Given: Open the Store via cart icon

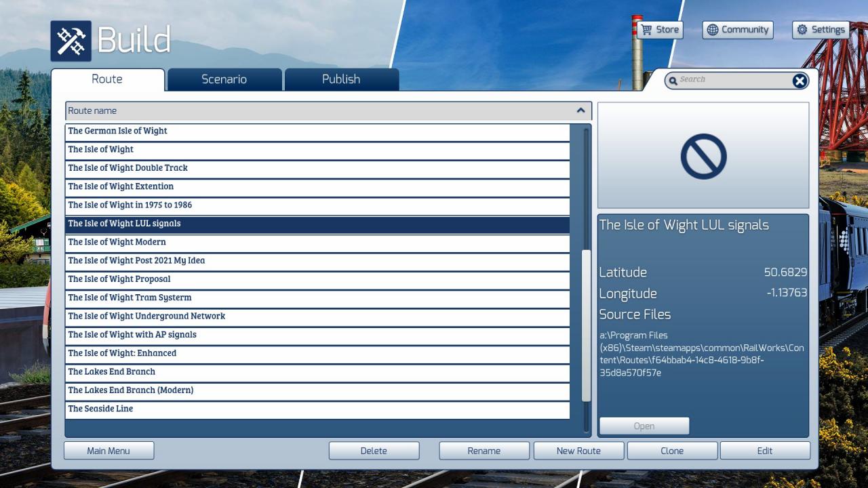Looking at the screenshot, I should (x=647, y=30).
